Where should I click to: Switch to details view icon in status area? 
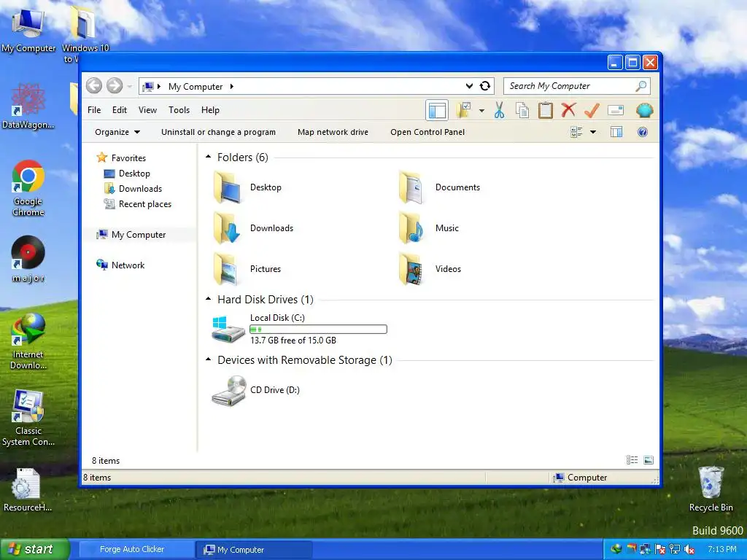(x=632, y=460)
